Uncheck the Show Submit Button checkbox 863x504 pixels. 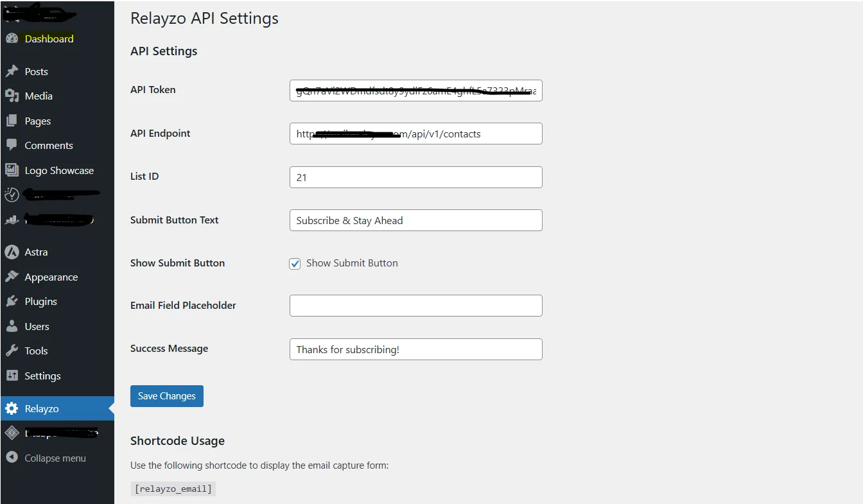point(295,263)
